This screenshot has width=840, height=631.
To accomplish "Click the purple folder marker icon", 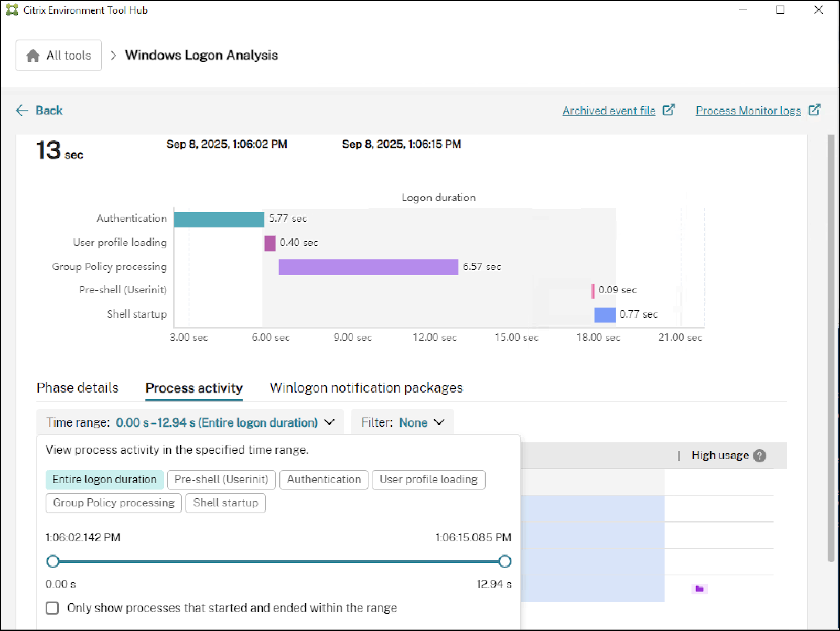I will (699, 589).
